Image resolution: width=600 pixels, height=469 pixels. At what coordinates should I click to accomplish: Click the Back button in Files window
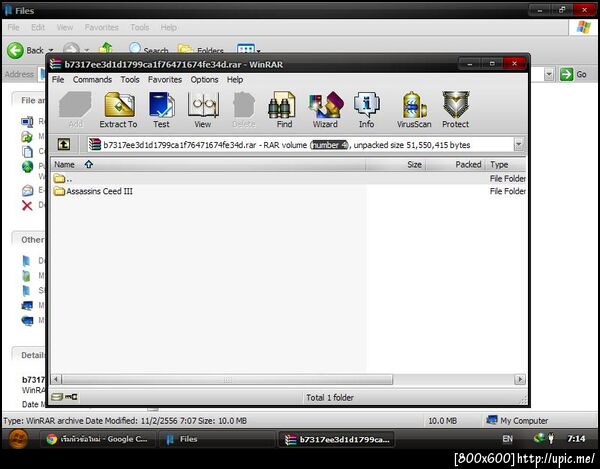pyautogui.click(x=26, y=50)
